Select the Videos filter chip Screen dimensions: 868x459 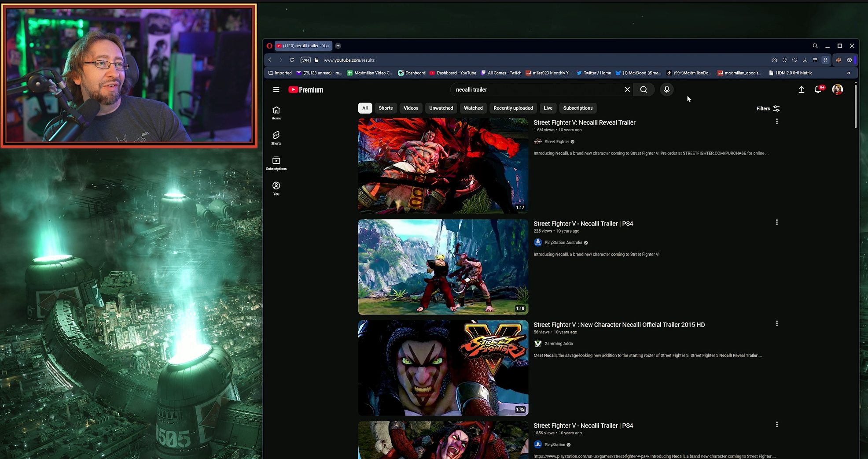[x=411, y=108]
